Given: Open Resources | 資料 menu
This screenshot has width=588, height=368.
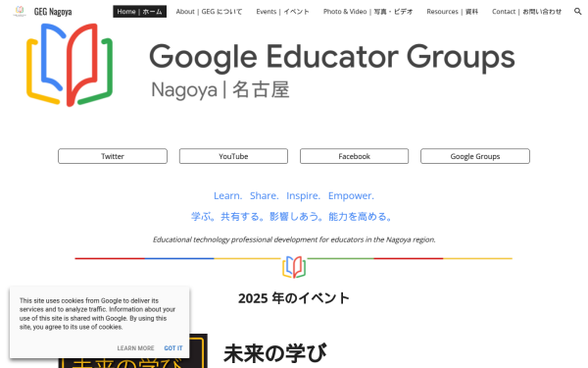Looking at the screenshot, I should (x=452, y=12).
